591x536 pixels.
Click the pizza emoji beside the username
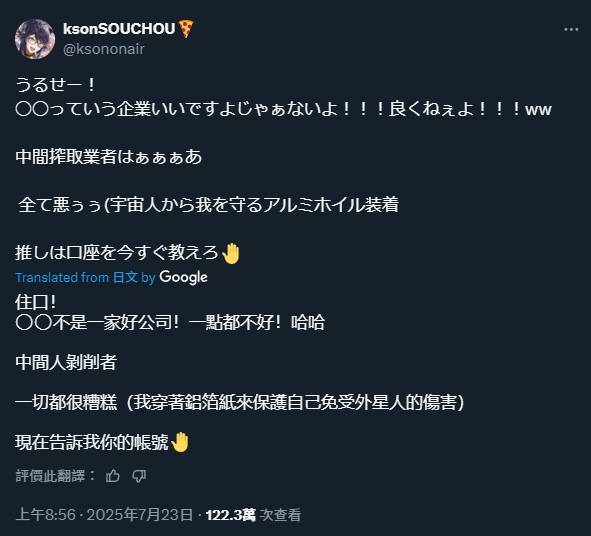pos(186,29)
